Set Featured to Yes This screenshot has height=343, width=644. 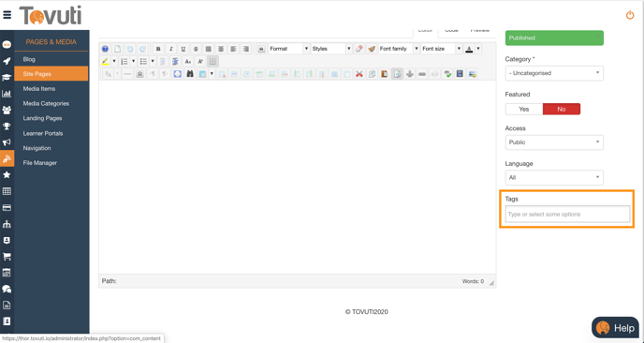[x=523, y=109]
